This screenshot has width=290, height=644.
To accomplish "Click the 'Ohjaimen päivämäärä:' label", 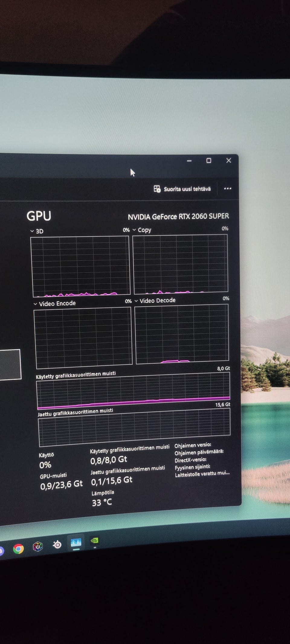I will coord(199,452).
